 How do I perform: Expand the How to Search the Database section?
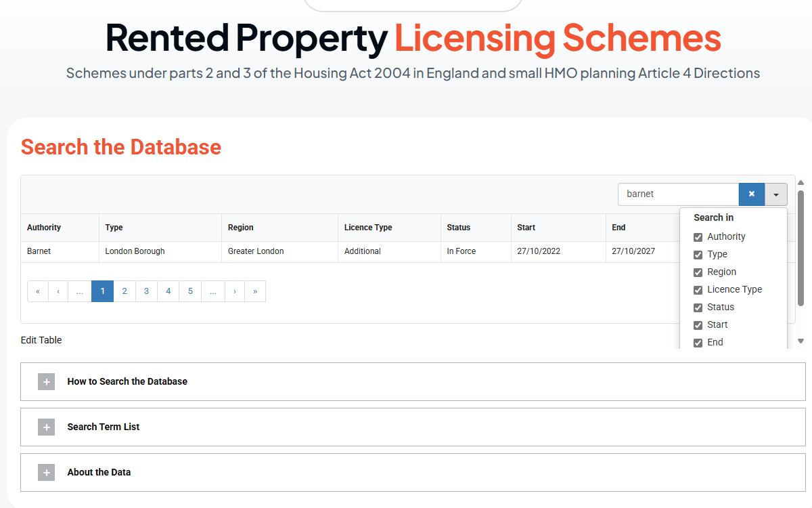(127, 381)
